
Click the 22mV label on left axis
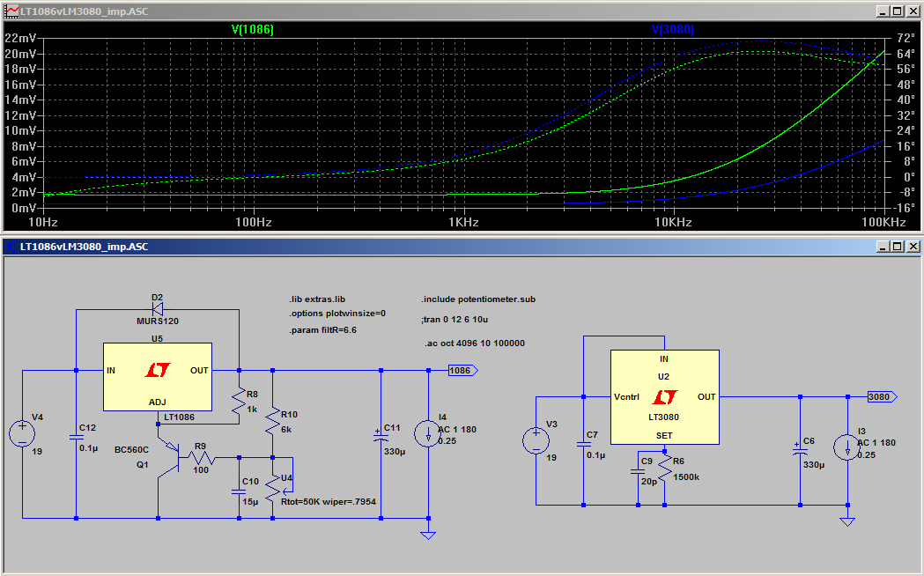[20, 38]
